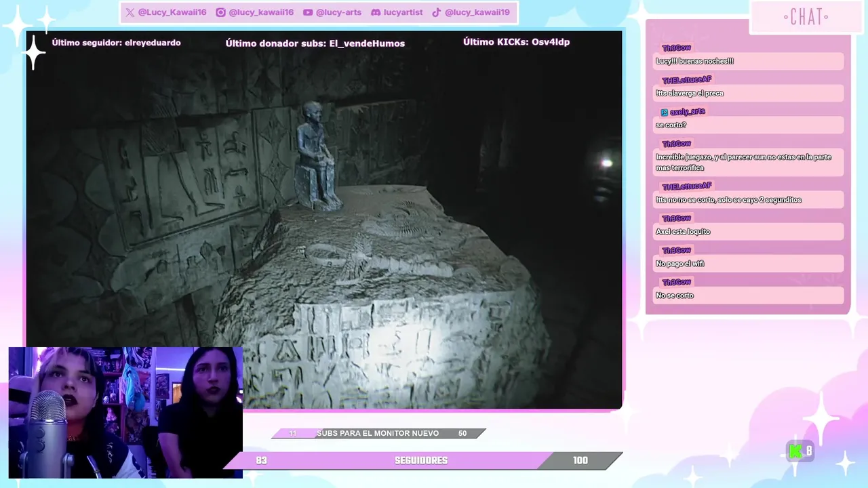Click THELettuceAF username above 'Itts alaverga el preca'
868x488 pixels.
click(x=687, y=80)
